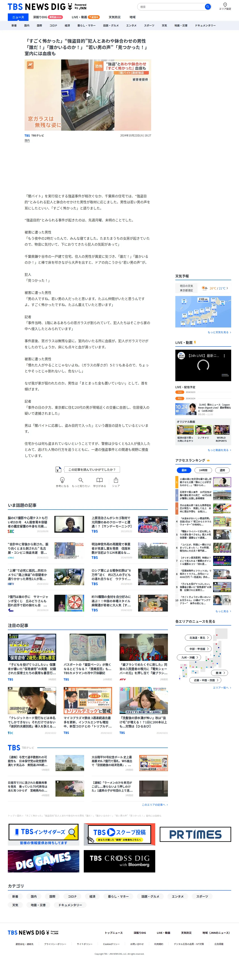Screen dimensions: 239x980
Task: Expand the 関東 area button
Action: coord(220,673)
